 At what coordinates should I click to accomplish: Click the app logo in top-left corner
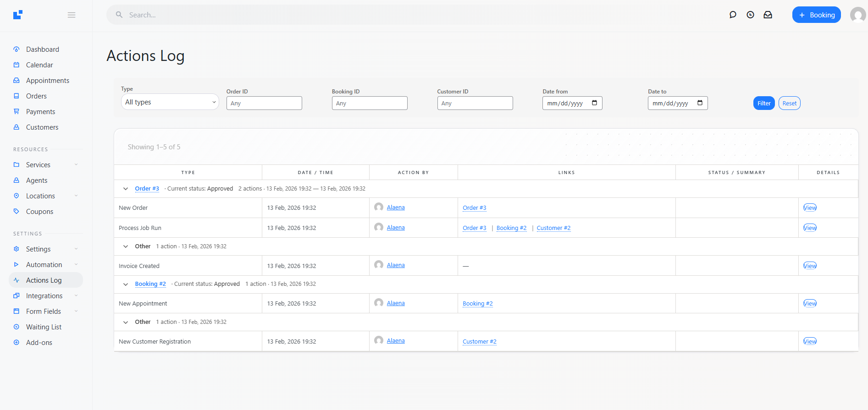point(18,15)
